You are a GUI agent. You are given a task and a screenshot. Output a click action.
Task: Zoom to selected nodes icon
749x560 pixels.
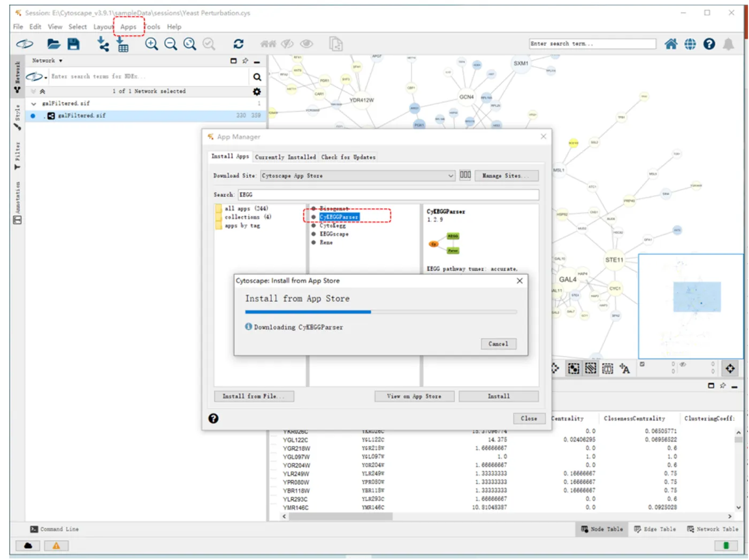pos(209,44)
